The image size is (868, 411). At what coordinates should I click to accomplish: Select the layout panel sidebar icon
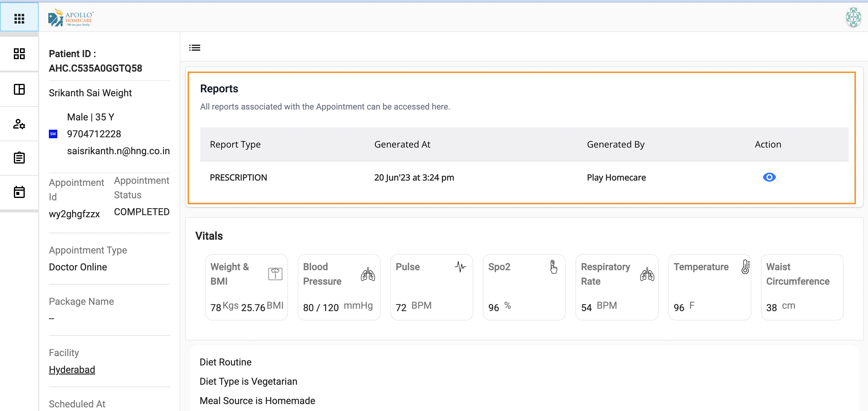point(19,89)
